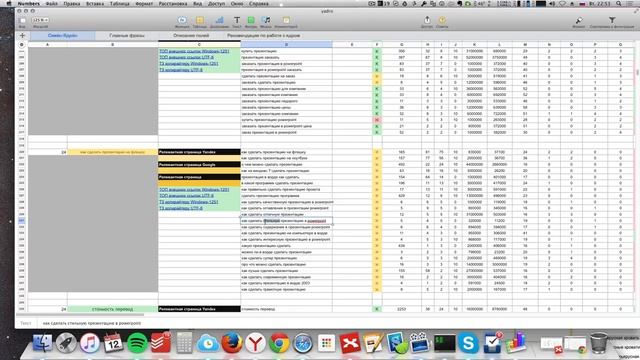This screenshot has height=360, width=640.
Task: Open the Numbers application menu
Action: (x=29, y=4)
